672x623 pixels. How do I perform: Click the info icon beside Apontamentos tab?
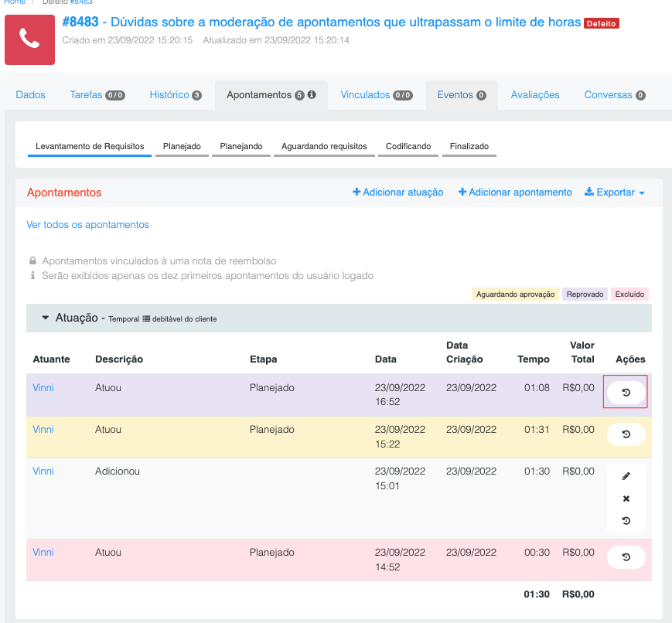[x=312, y=95]
